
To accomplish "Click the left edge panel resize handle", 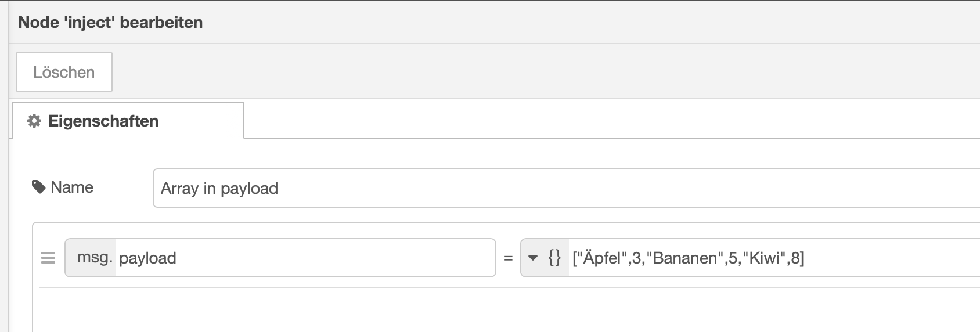I will click(5, 174).
